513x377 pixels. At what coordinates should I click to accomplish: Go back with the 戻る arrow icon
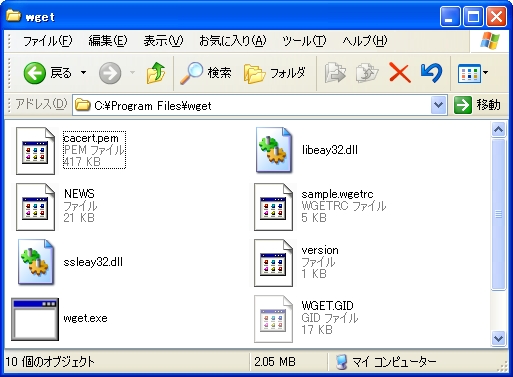(x=34, y=73)
